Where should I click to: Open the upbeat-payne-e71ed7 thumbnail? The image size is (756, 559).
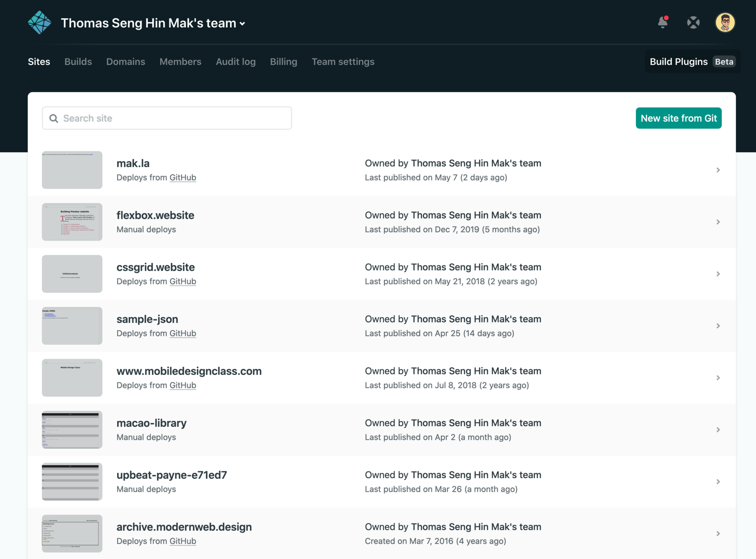coord(72,482)
